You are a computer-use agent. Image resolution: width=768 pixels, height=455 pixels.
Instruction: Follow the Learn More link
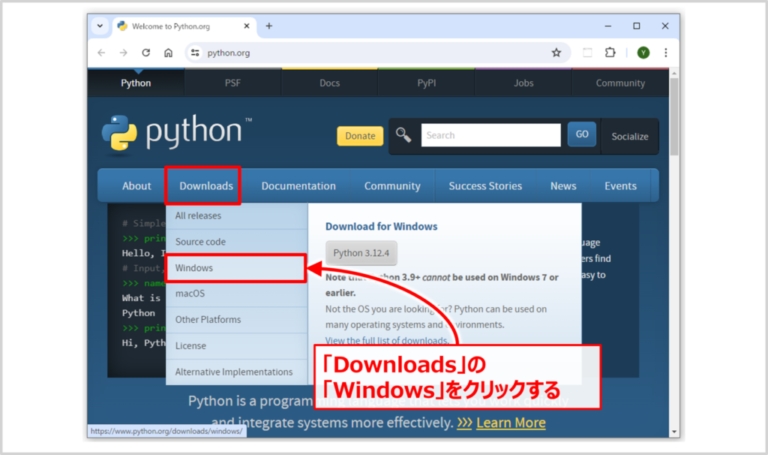[x=510, y=423]
